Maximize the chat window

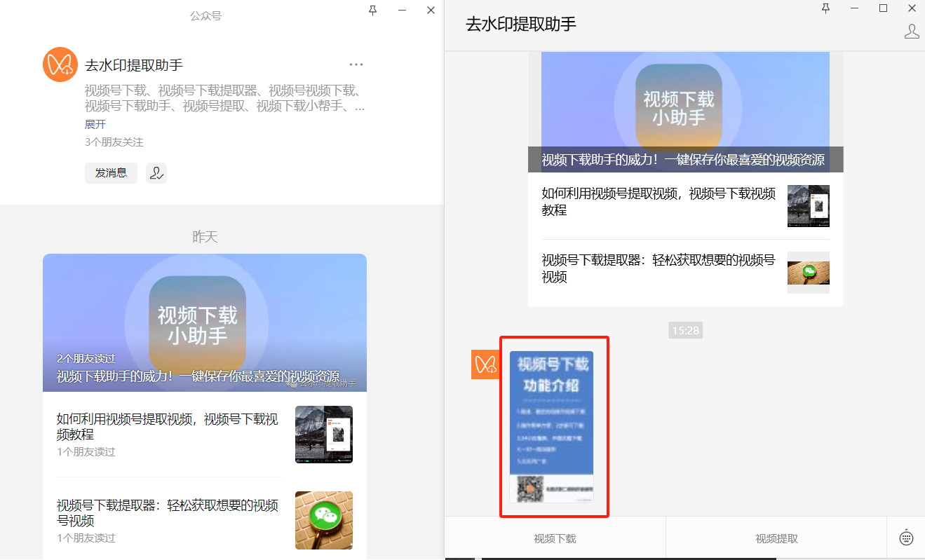[883, 8]
